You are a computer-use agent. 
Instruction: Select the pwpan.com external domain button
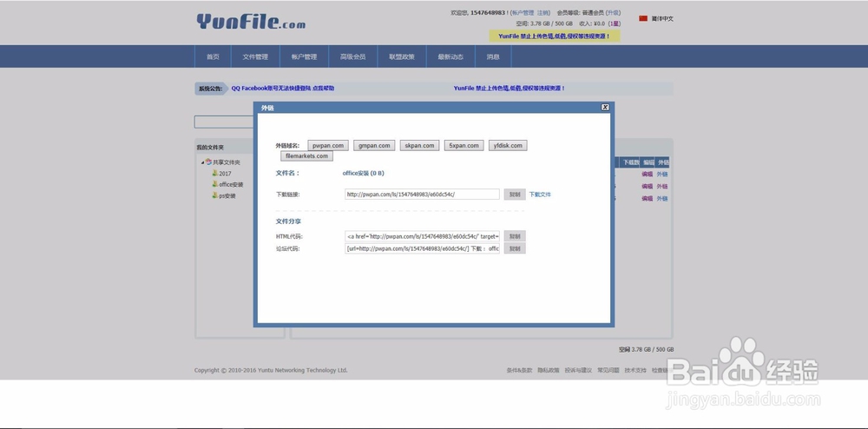(x=328, y=146)
